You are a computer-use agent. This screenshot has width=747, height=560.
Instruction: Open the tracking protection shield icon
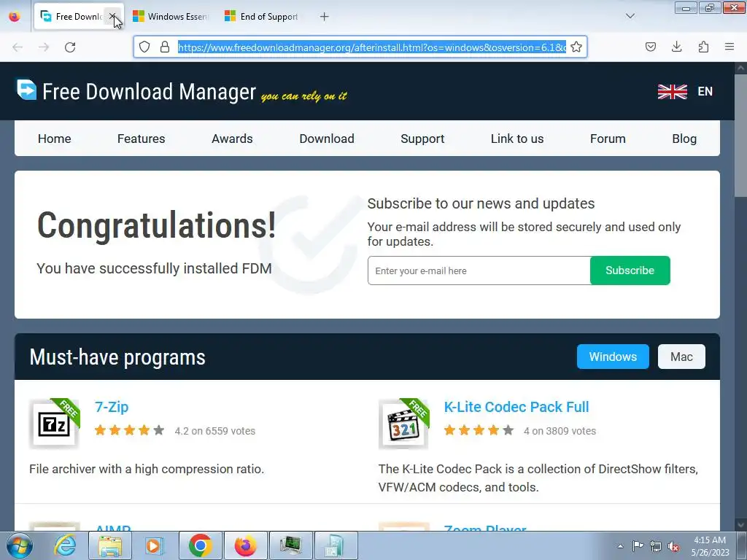(x=144, y=47)
